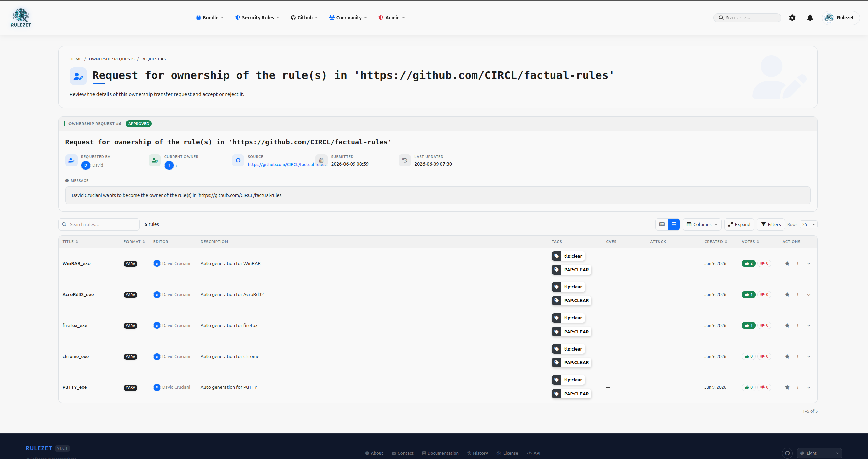Open more actions for firefox_exe

pos(798,325)
